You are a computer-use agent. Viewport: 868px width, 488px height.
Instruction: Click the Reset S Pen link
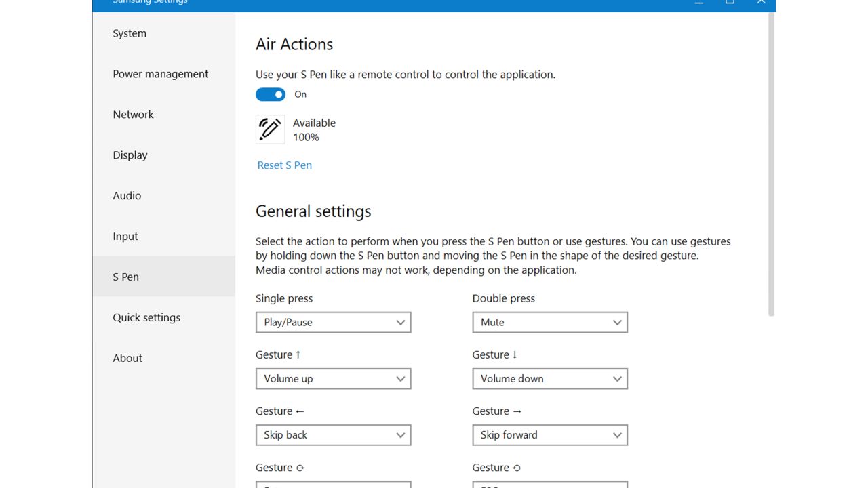pos(285,165)
